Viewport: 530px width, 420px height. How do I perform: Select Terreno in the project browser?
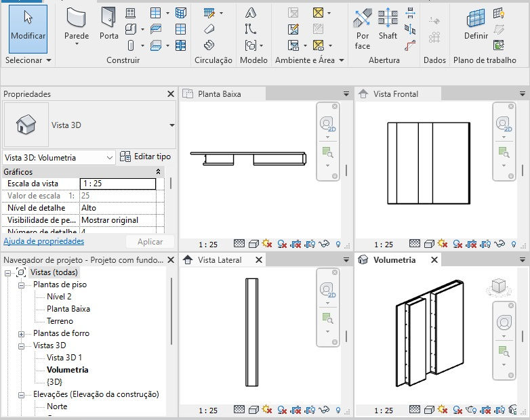coord(60,321)
